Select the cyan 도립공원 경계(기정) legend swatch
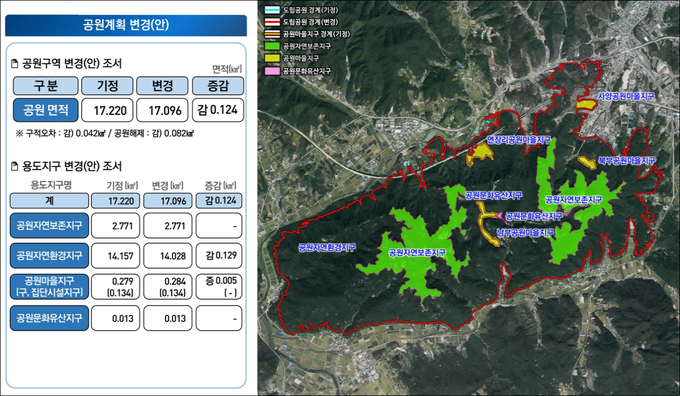The width and height of the screenshot is (680, 396). (x=272, y=10)
